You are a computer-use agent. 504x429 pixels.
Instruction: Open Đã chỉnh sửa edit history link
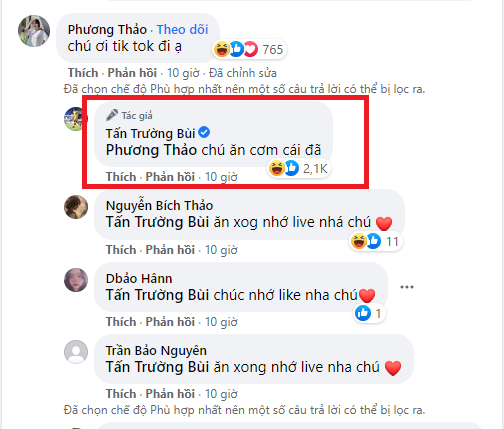[243, 73]
